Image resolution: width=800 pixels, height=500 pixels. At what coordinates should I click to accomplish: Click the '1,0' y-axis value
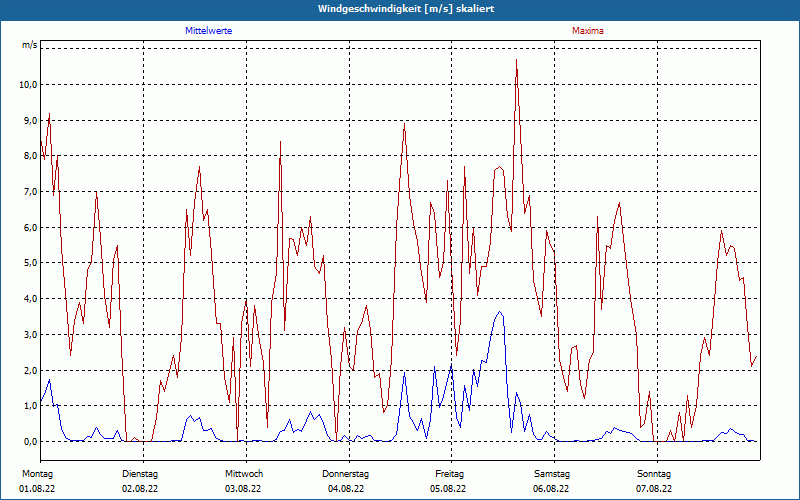pyautogui.click(x=31, y=406)
